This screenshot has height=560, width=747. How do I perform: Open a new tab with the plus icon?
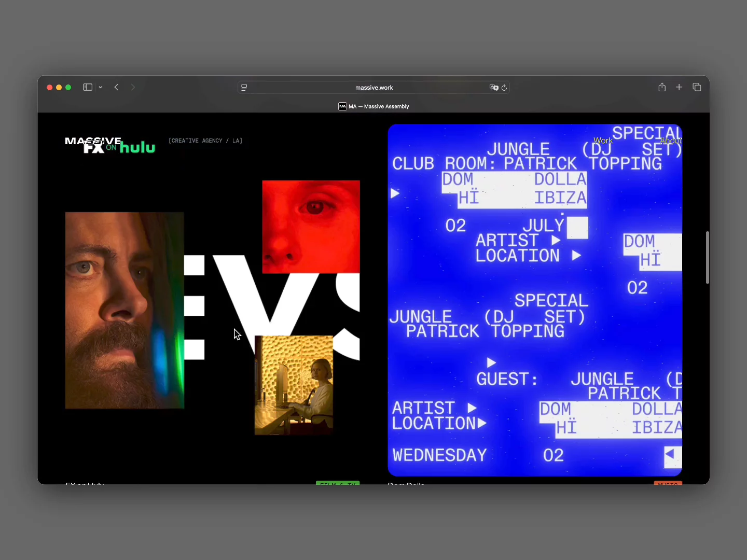coord(679,87)
